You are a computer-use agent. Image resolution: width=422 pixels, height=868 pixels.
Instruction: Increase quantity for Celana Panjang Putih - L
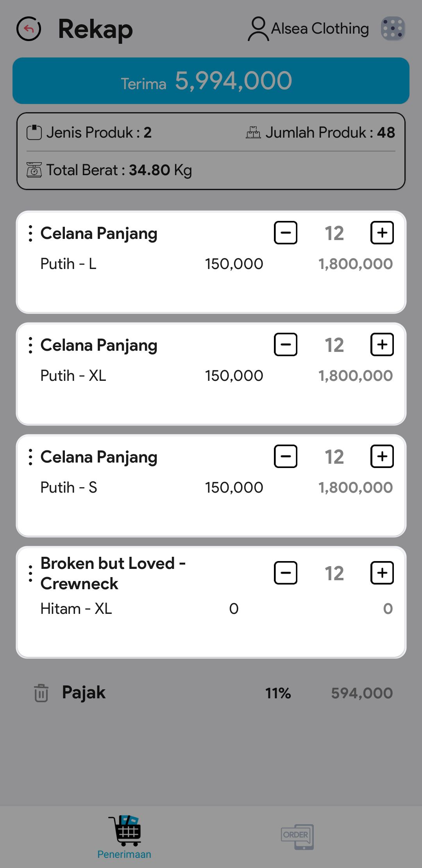tap(382, 233)
